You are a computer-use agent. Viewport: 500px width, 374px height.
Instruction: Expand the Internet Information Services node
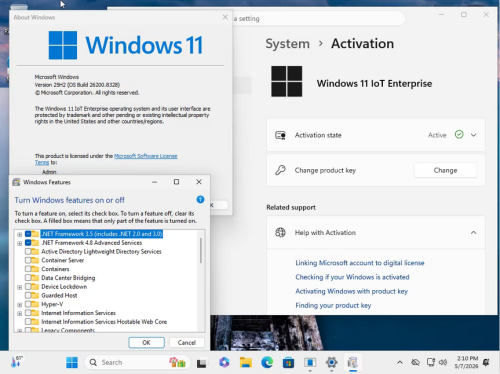tap(20, 313)
